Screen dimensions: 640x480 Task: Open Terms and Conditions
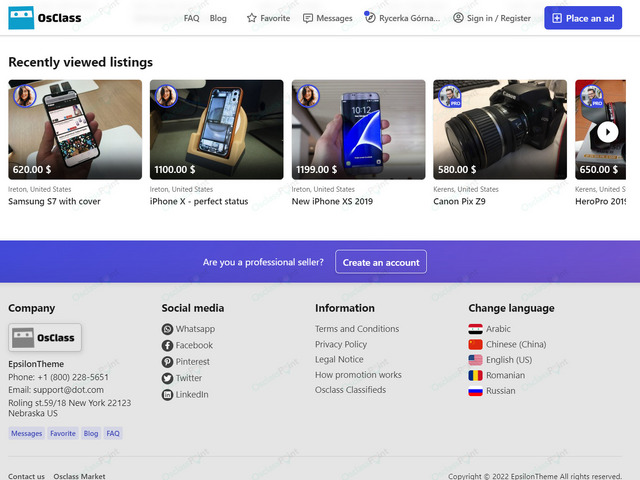357,329
